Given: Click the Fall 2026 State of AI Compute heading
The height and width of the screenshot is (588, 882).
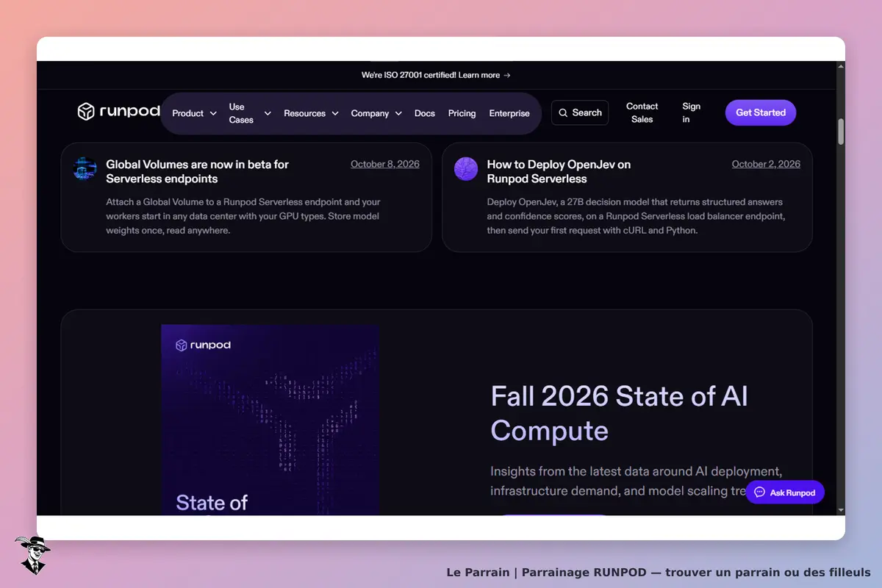Looking at the screenshot, I should [x=620, y=413].
